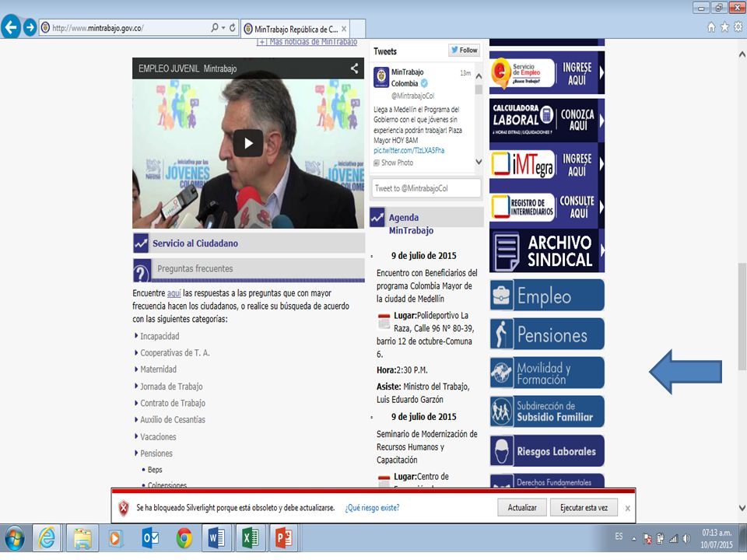The height and width of the screenshot is (560, 747).
Task: Open Subdirección de Subsidio Familiar button
Action: click(x=547, y=412)
